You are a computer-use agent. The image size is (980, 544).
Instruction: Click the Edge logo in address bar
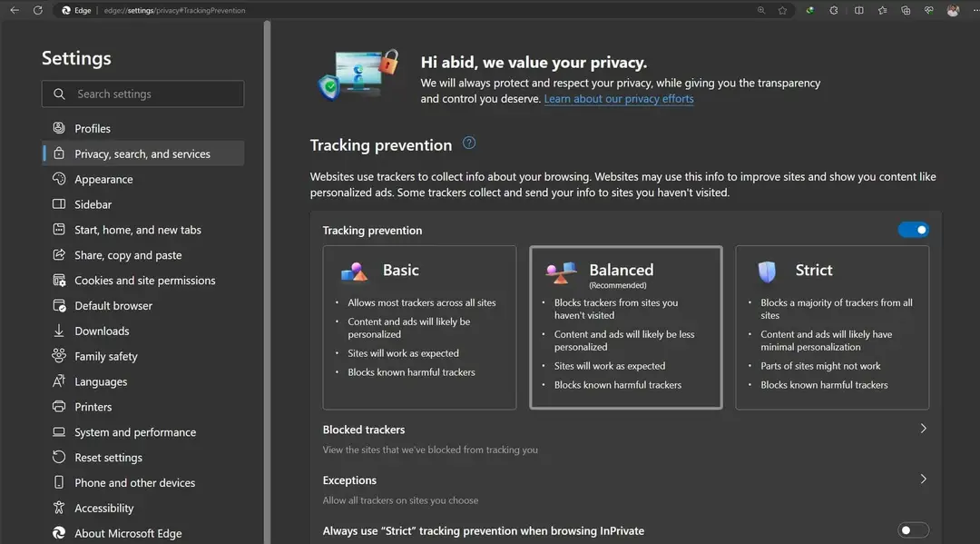(65, 10)
